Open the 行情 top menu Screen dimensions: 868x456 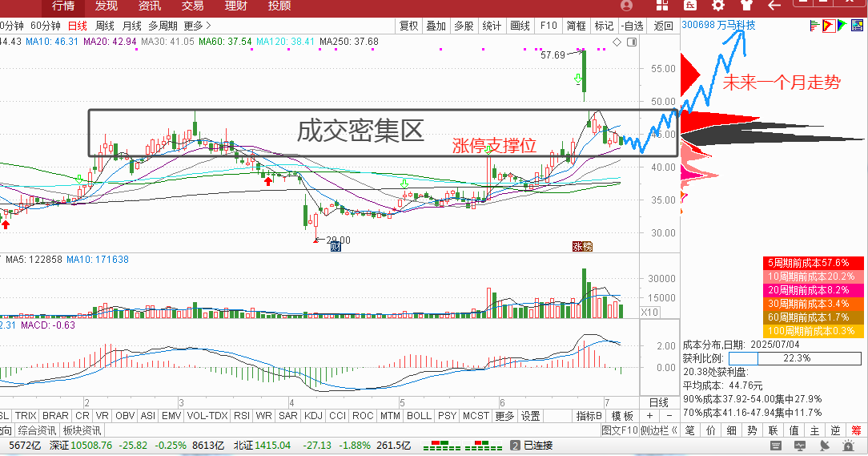tap(63, 6)
